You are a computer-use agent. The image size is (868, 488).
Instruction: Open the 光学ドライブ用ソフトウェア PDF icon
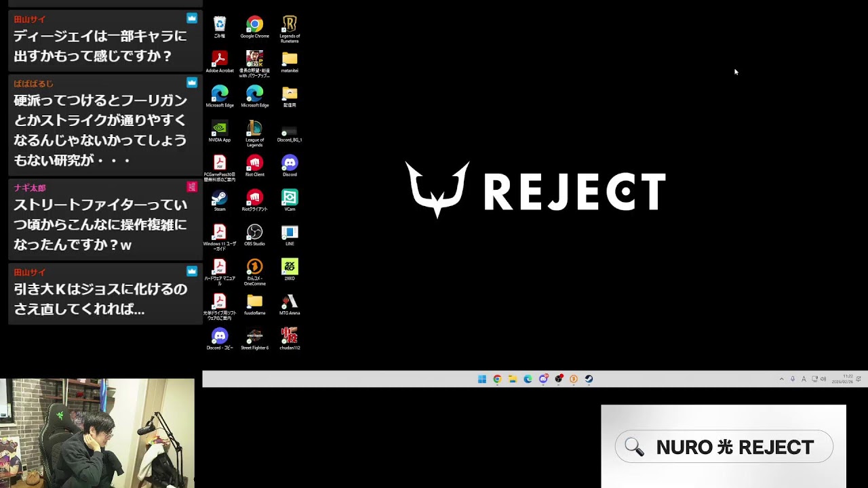pyautogui.click(x=220, y=306)
